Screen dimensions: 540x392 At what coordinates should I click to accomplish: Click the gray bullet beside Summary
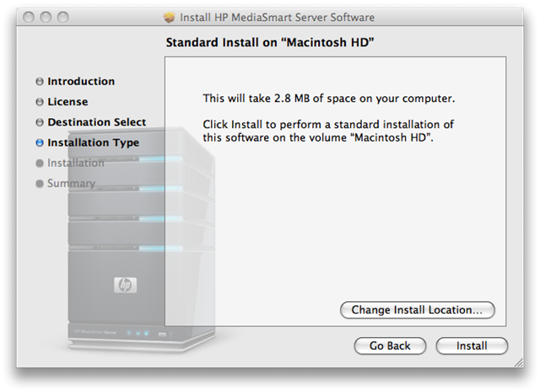[x=40, y=184]
